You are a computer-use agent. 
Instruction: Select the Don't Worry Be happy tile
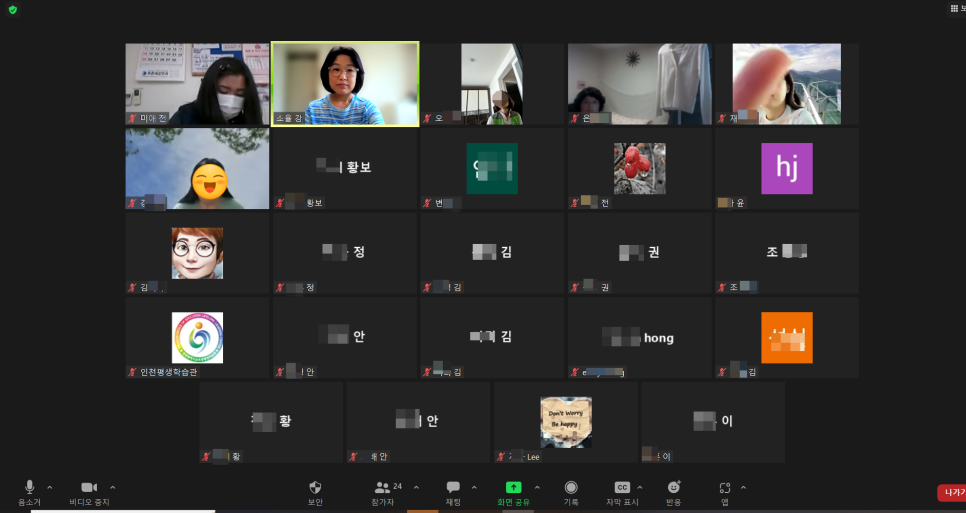[566, 422]
